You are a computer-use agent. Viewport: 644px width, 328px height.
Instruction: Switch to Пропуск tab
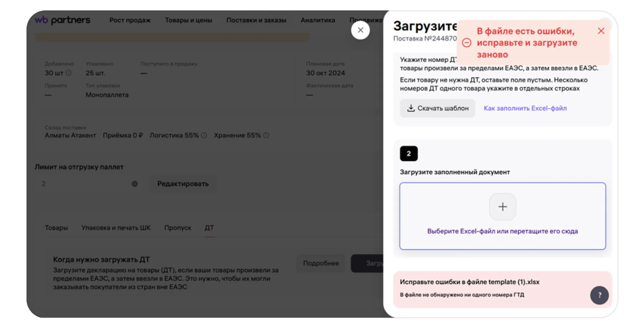tap(178, 227)
